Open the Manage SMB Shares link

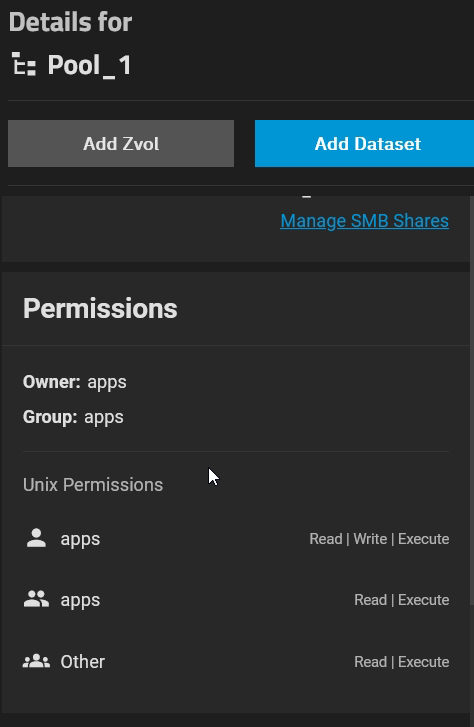coord(365,221)
